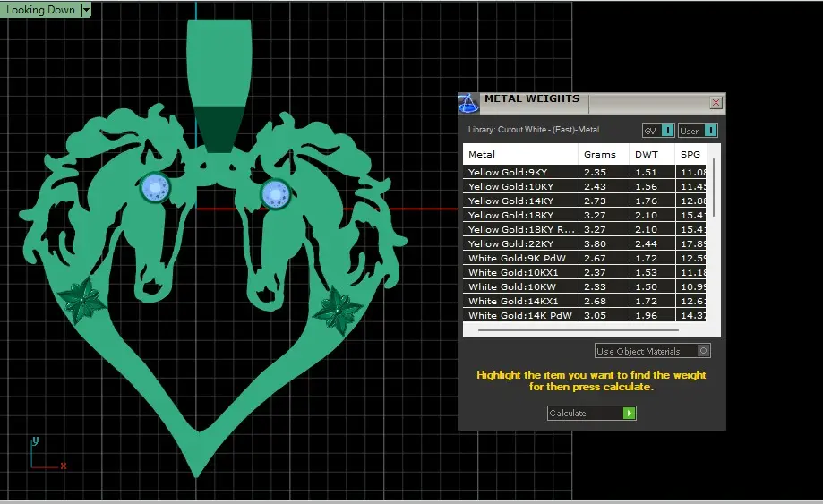
Task: Click the 1.56 DWT value
Action: [x=646, y=186]
